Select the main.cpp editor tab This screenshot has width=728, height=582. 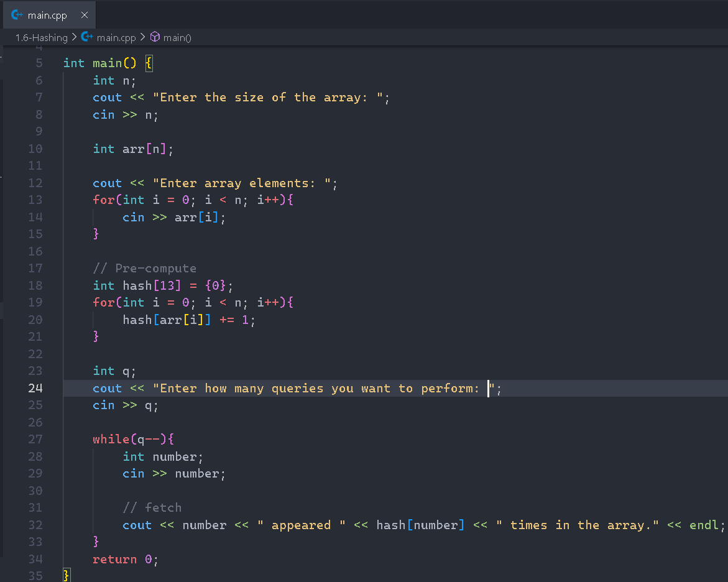(x=49, y=15)
